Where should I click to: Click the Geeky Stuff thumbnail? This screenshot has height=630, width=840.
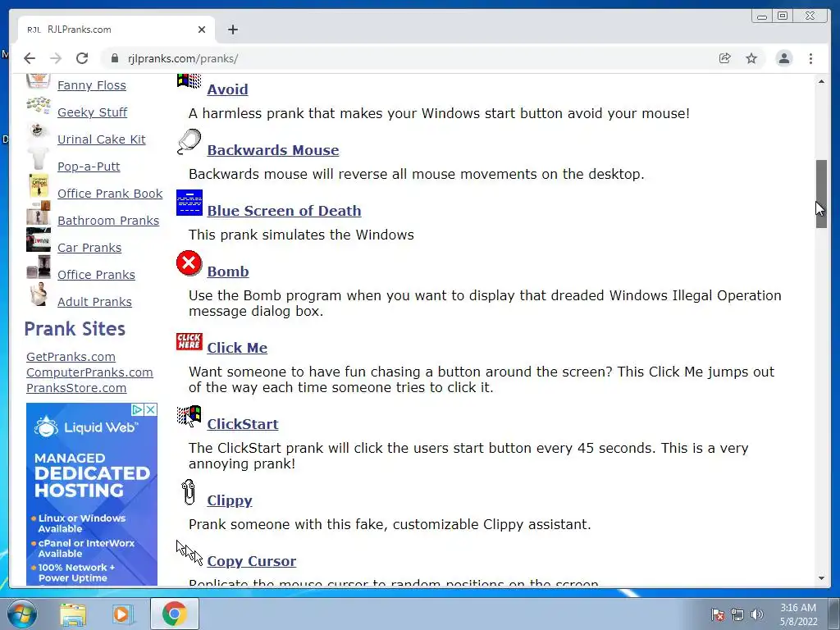(x=38, y=106)
